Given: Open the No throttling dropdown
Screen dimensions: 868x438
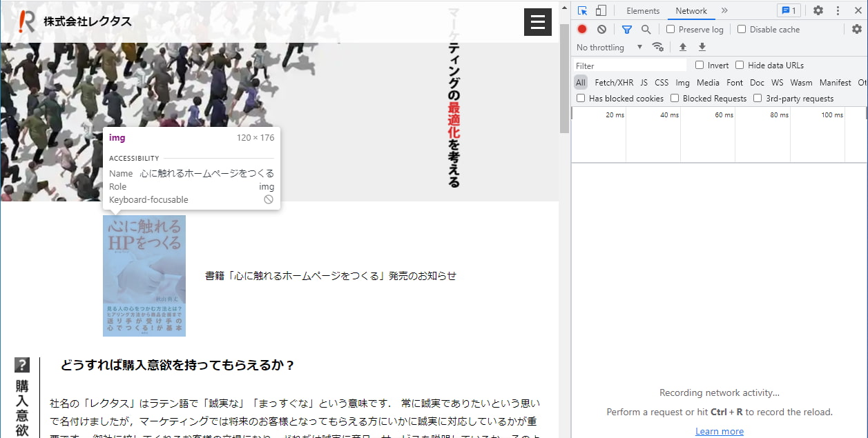Looking at the screenshot, I should [608, 47].
